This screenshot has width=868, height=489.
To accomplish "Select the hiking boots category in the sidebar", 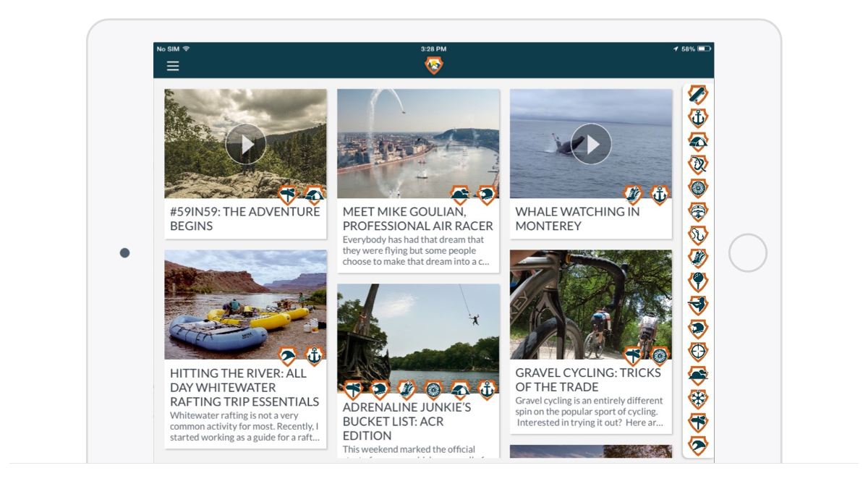I will pyautogui.click(x=698, y=258).
